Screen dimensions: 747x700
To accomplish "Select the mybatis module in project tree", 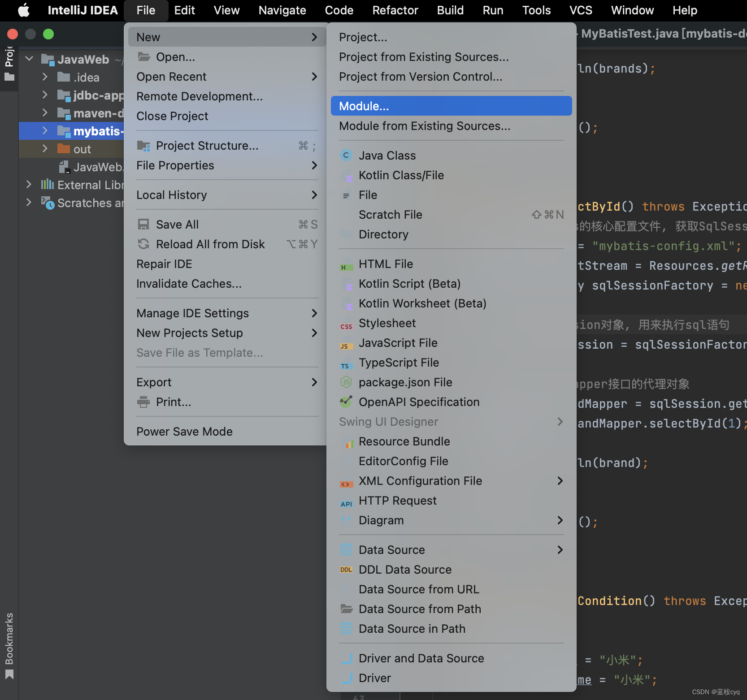I will pos(72,131).
